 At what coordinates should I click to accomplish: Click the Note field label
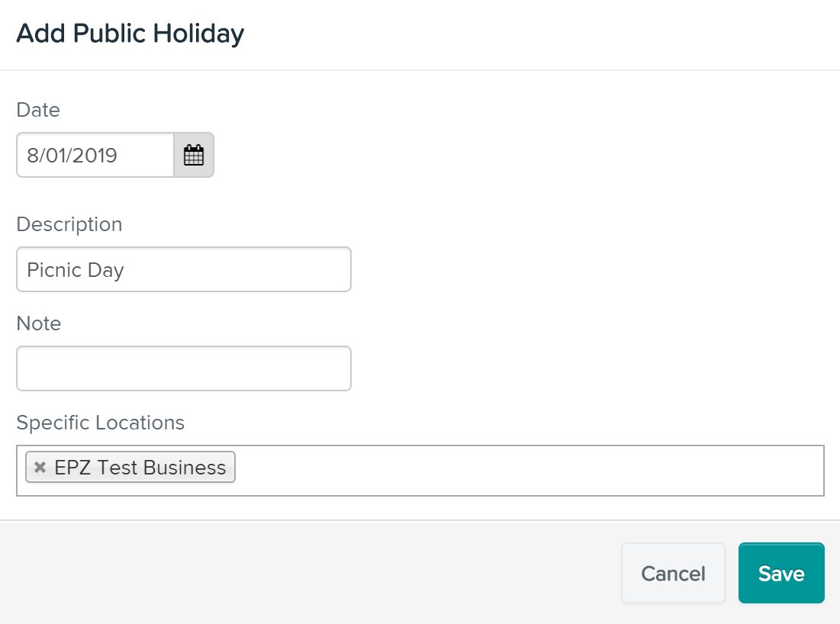(x=39, y=323)
